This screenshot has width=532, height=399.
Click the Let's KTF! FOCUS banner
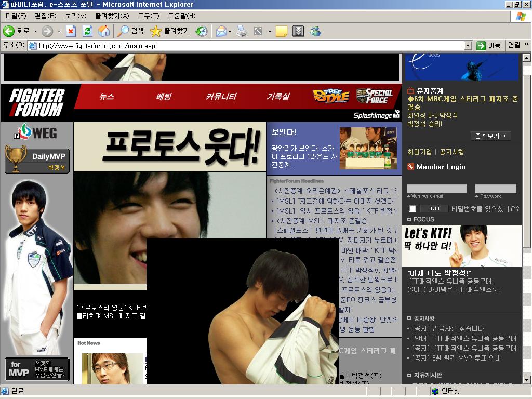(x=462, y=246)
